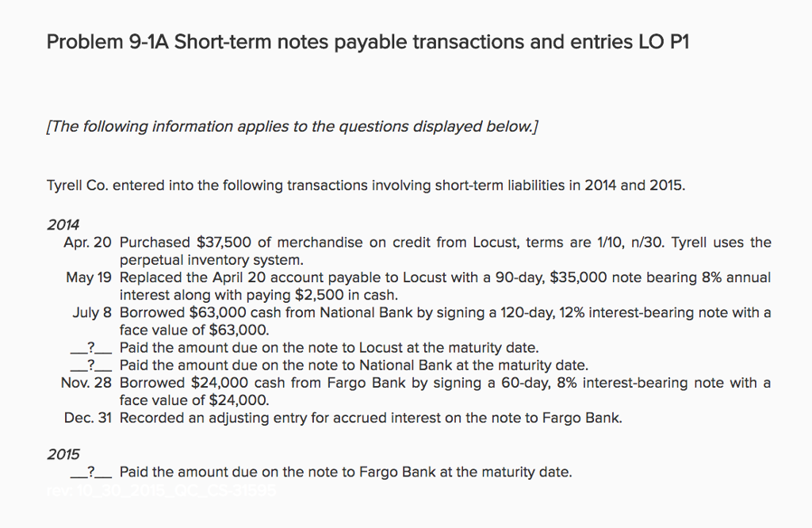Image resolution: width=812 pixels, height=528 pixels.
Task: Click the blank date before Locust note payment
Action: (92, 348)
